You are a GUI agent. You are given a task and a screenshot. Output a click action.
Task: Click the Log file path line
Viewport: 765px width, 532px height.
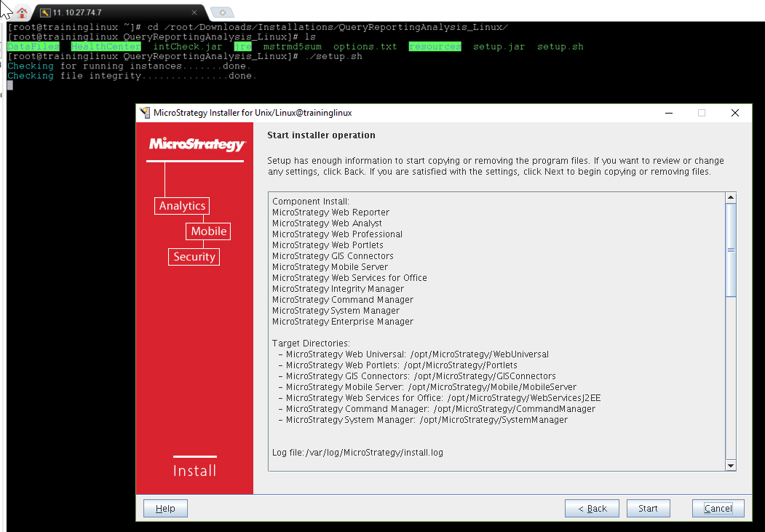[x=357, y=453]
